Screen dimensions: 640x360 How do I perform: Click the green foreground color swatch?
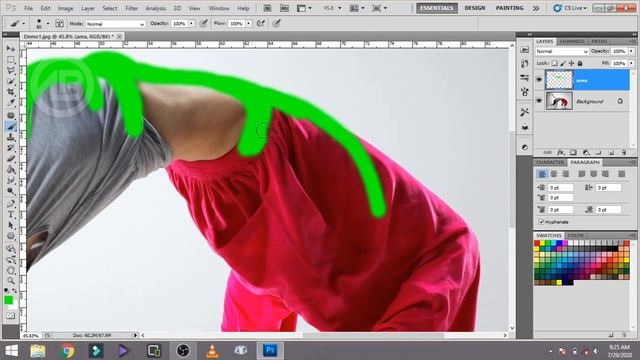pyautogui.click(x=8, y=301)
